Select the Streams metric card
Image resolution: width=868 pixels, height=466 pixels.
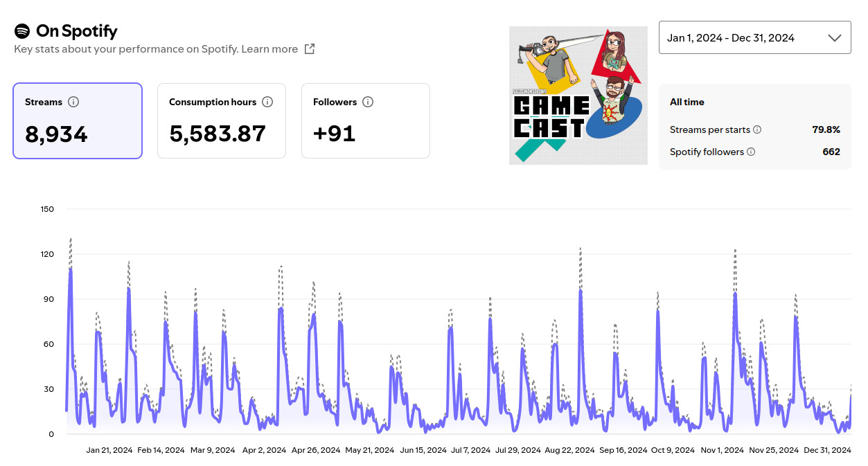point(78,121)
